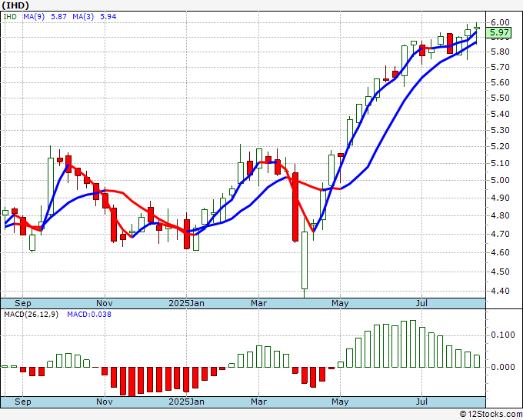Click the current price tag 5.97
The height and width of the screenshot is (420, 523).
499,33
